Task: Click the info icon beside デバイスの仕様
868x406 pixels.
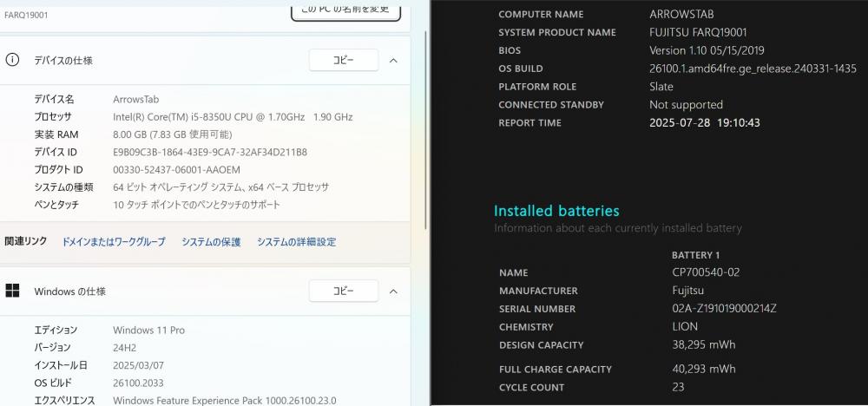Action: [12, 60]
